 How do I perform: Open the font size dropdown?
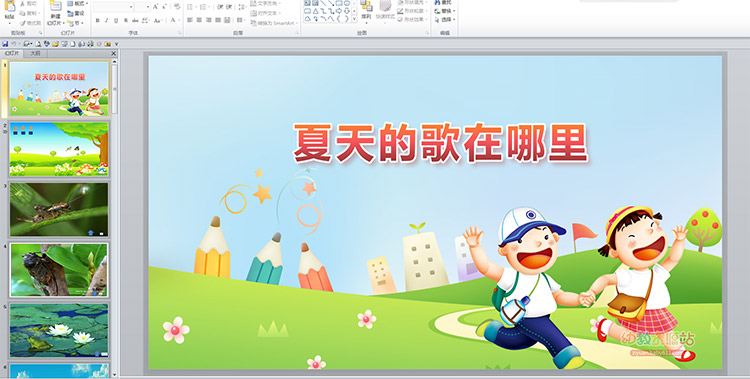tap(142, 7)
